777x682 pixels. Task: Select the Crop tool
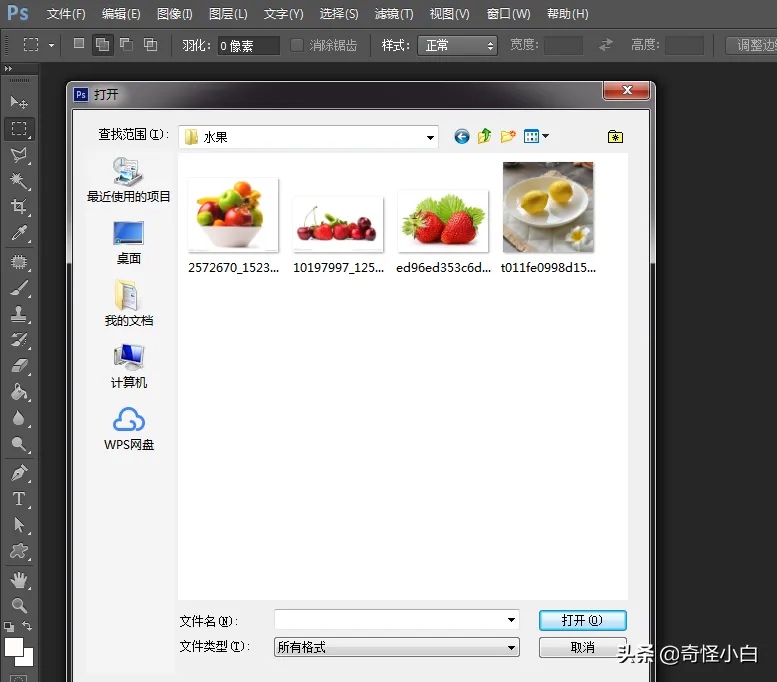point(18,207)
